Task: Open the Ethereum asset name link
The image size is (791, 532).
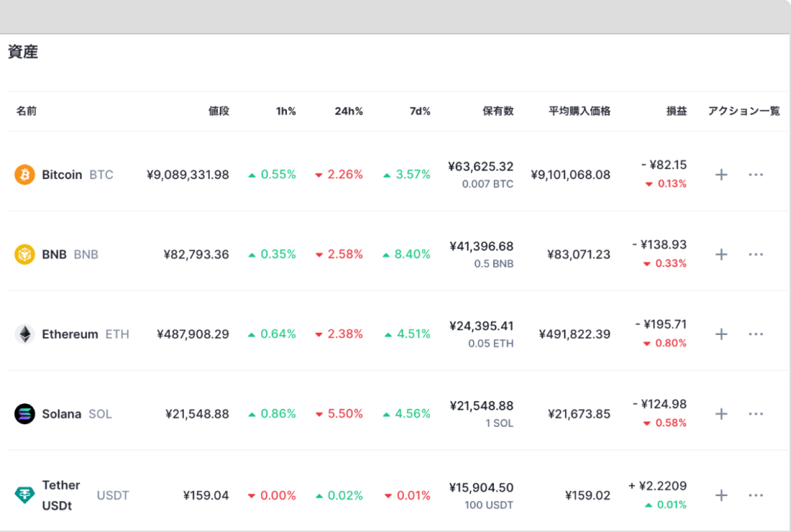Action: coord(70,334)
